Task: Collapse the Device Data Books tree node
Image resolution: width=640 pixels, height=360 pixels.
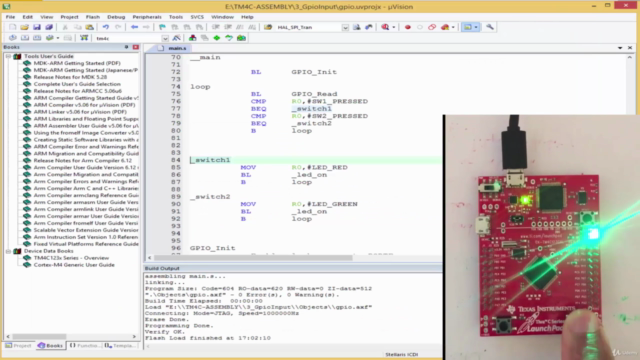Action: tap(8, 251)
